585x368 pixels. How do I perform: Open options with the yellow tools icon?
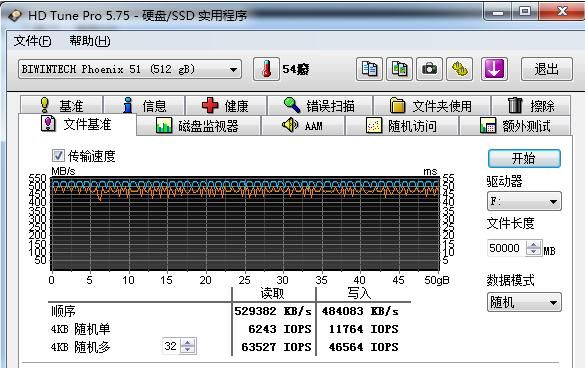click(x=460, y=69)
